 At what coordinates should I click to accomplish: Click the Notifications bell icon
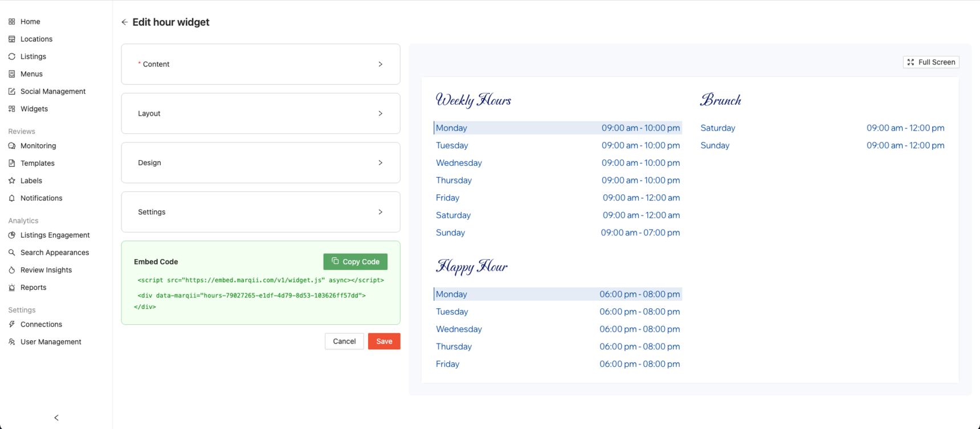tap(12, 198)
